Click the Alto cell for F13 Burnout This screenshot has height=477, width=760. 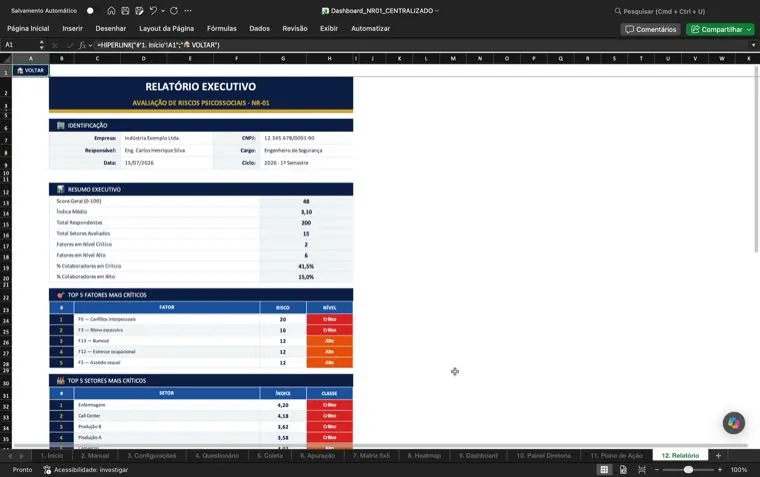[330, 341]
